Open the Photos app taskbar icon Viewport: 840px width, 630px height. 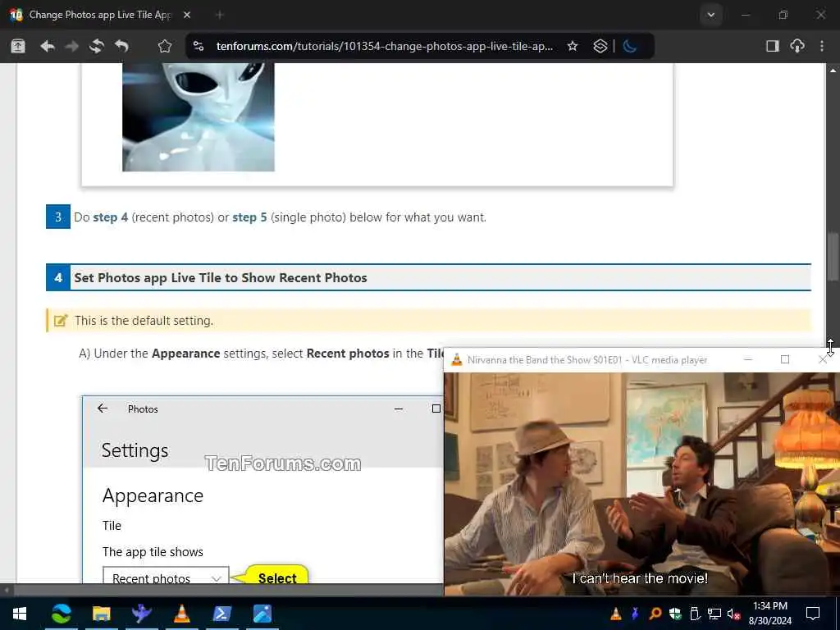(262, 614)
